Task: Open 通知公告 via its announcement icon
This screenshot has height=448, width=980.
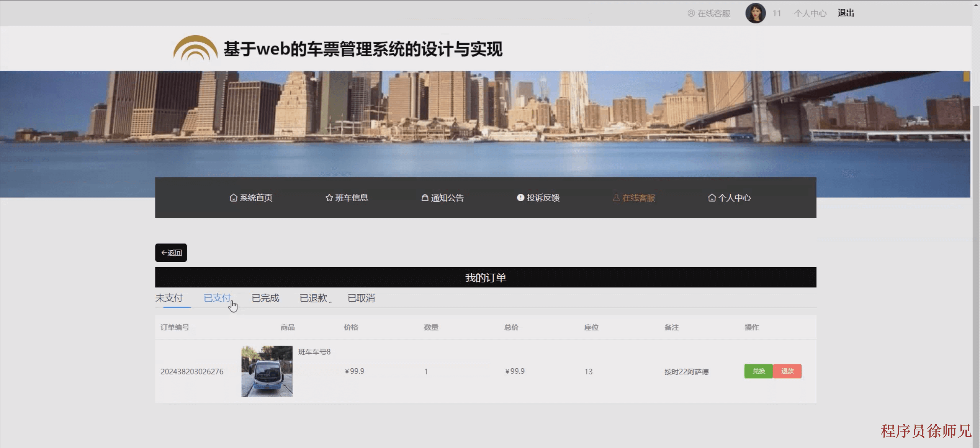Action: click(x=425, y=198)
